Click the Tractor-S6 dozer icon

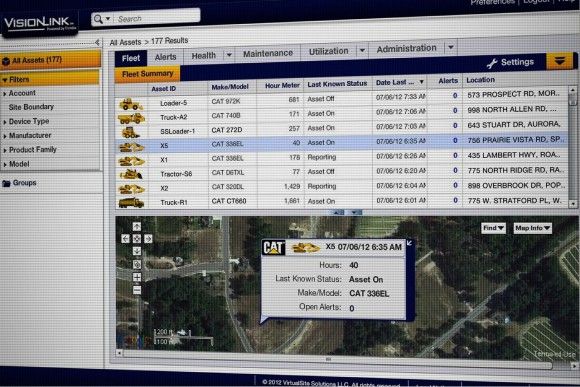tap(131, 174)
